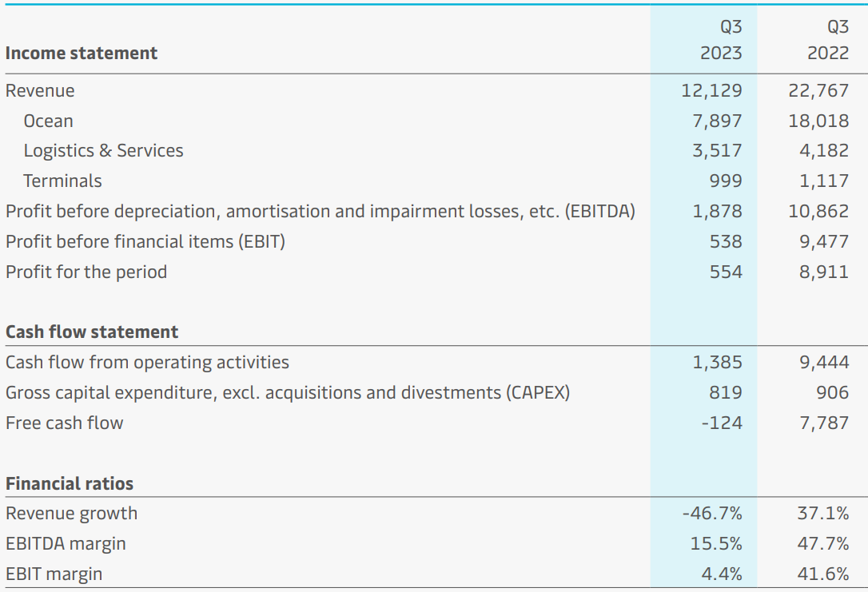
Task: Select the Q3 2023 column header
Action: (x=721, y=40)
